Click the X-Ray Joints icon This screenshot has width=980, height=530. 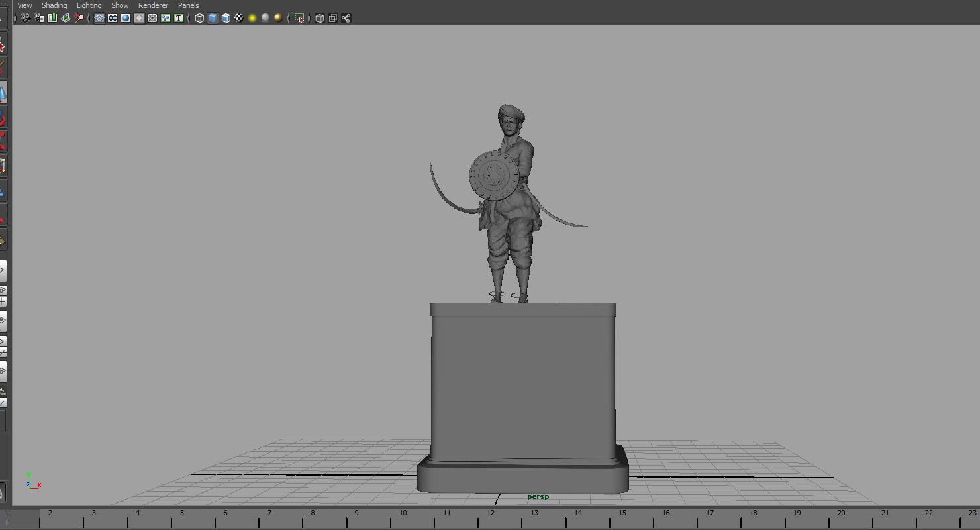(346, 18)
